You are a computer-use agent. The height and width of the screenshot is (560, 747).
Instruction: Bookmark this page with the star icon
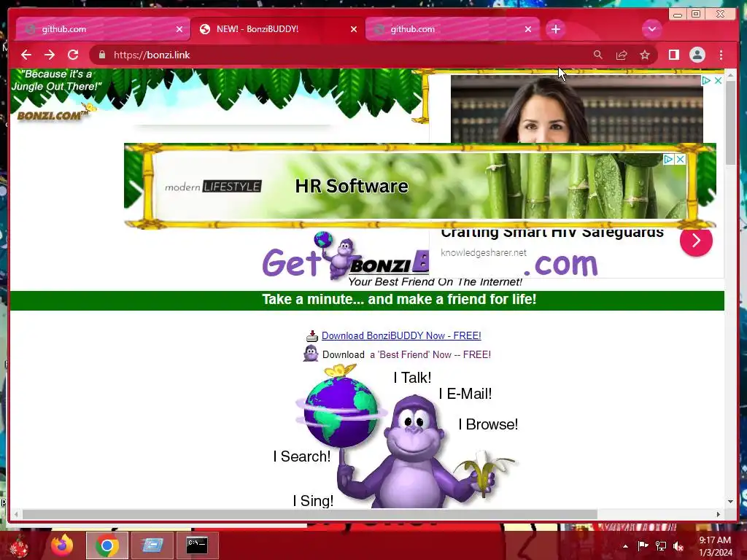tap(645, 55)
